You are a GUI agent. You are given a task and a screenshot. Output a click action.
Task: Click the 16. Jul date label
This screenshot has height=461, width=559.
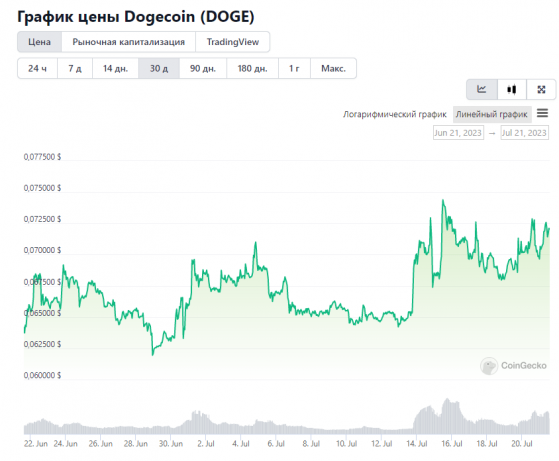tap(452, 444)
